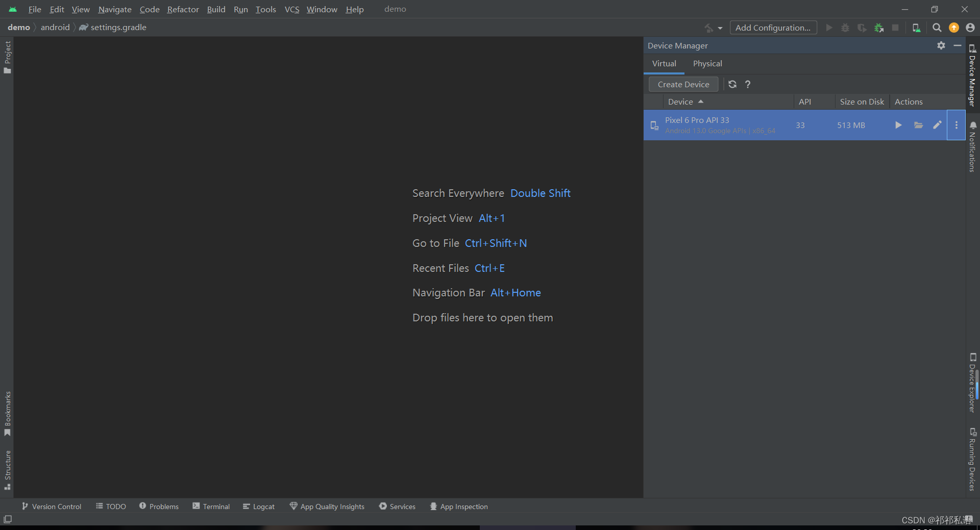
Task: Click Attach Debugger to Android Process icon
Action: (879, 28)
